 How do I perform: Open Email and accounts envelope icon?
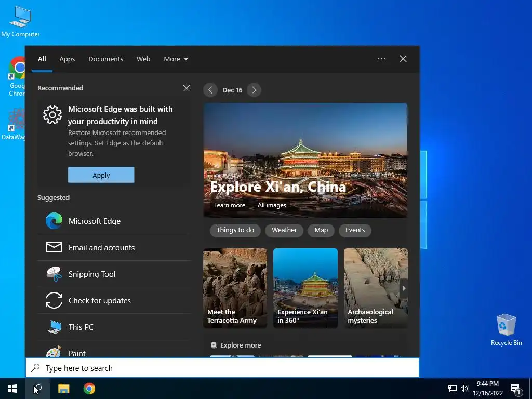(x=54, y=247)
